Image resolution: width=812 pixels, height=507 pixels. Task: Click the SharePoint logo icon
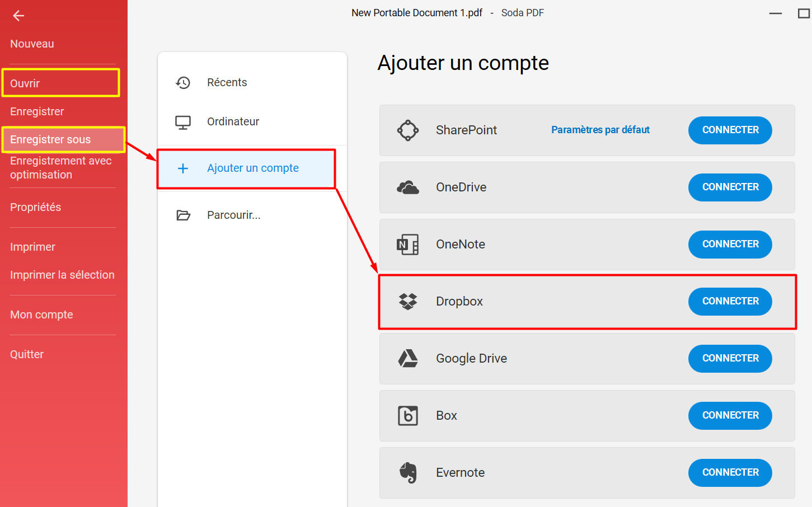408,130
